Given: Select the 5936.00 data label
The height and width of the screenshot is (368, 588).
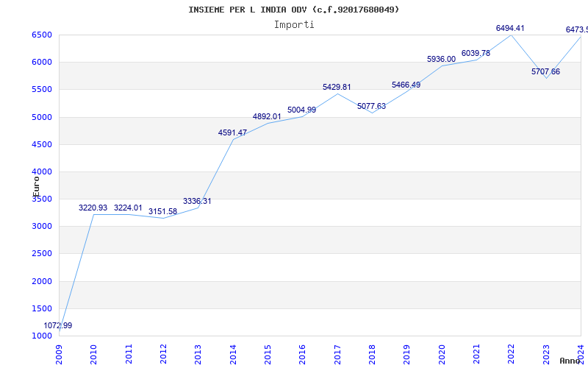Looking at the screenshot, I should 442,60.
